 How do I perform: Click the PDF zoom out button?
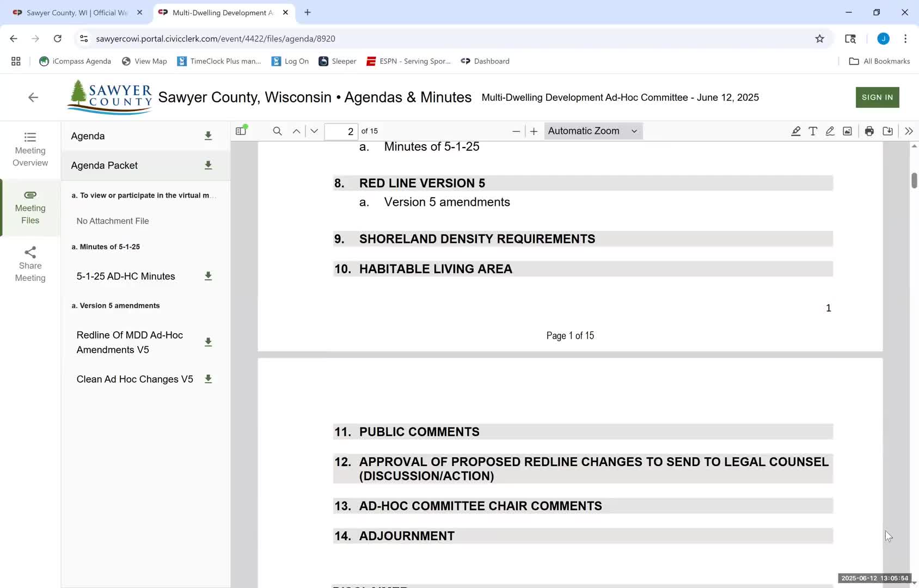click(x=516, y=131)
